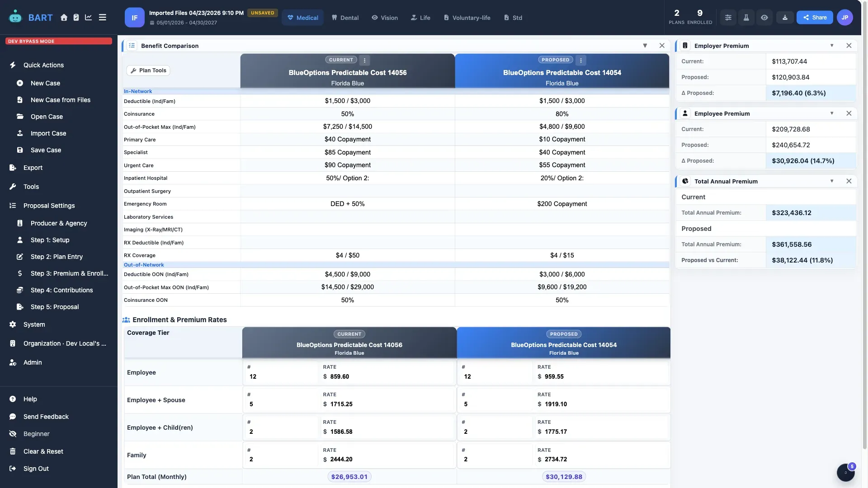The height and width of the screenshot is (488, 868).
Task: Toggle the eye preview icon in header
Action: point(764,18)
